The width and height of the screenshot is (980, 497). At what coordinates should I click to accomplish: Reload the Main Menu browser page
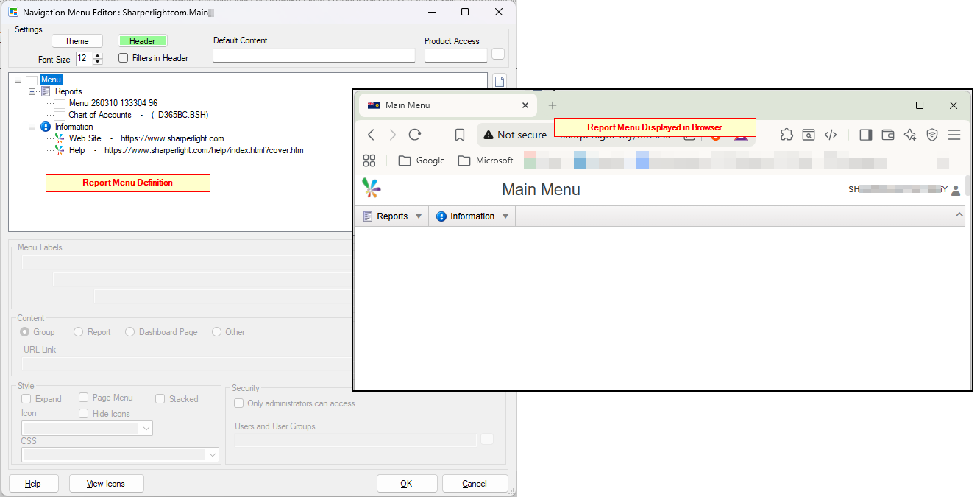pos(415,135)
